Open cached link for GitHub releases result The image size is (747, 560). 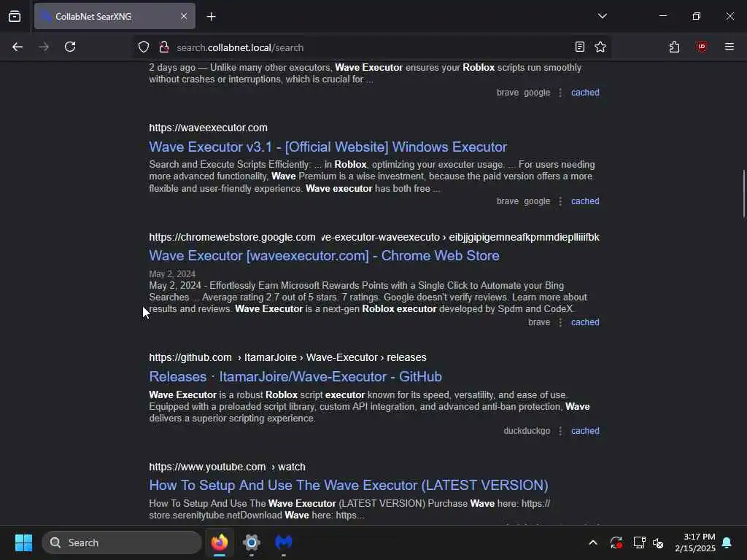tap(585, 430)
